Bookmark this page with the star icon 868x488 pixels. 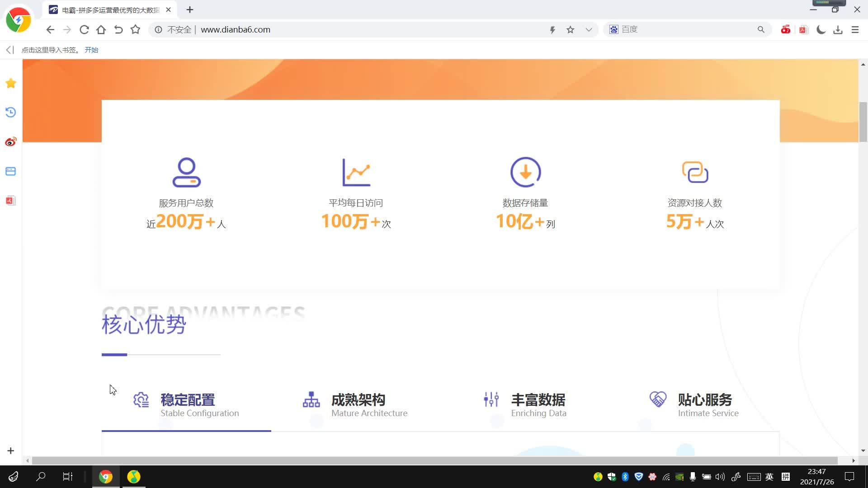tap(570, 29)
